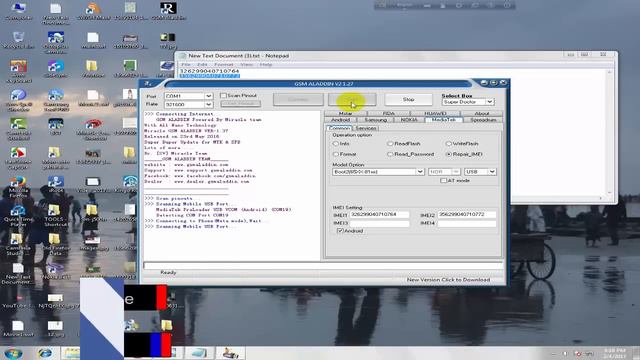640x360 pixels.
Task: Enable the AT mode checkbox
Action: pos(443,180)
